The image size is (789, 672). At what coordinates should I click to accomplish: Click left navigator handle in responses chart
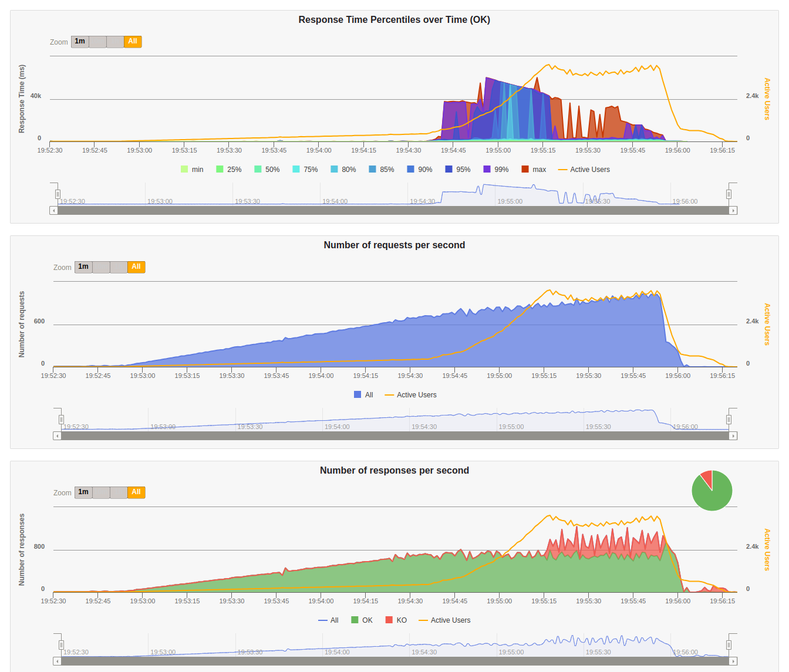click(61, 645)
